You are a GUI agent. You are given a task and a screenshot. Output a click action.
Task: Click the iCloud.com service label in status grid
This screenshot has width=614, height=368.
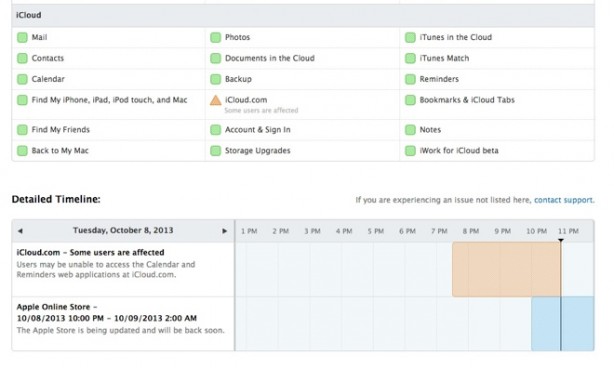point(246,100)
